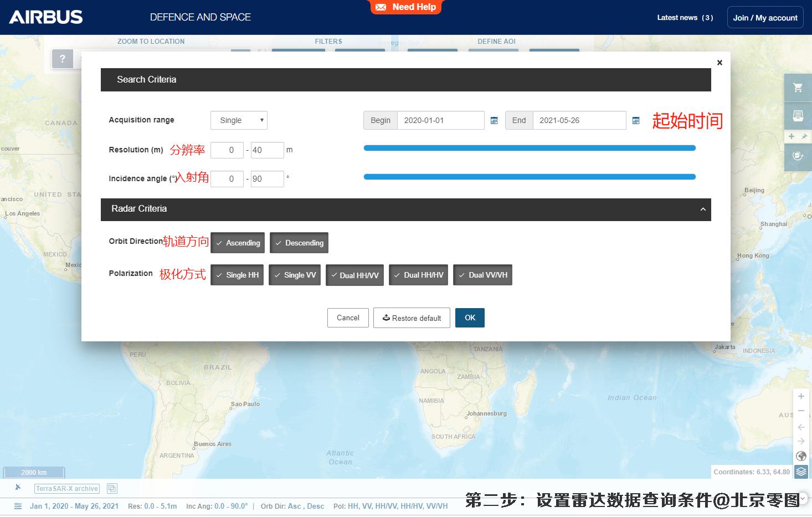Uncheck the Single HH polarization
This screenshot has height=517, width=812.
238,275
